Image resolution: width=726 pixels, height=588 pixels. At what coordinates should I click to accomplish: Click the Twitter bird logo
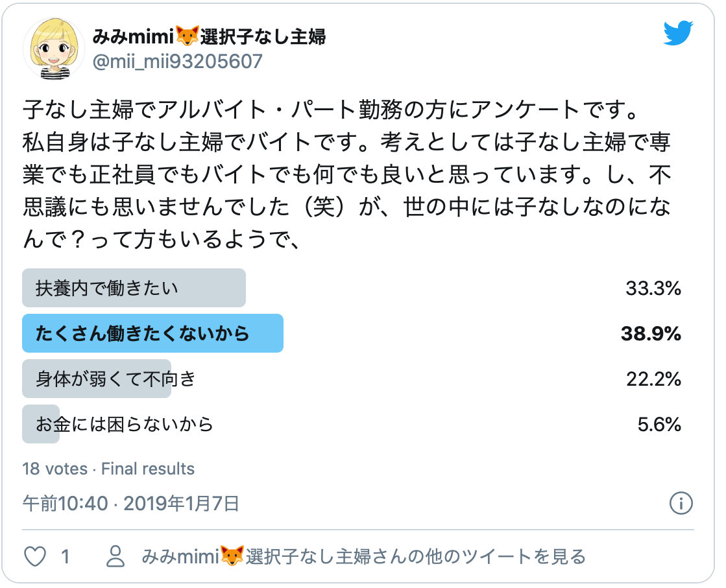point(678,33)
